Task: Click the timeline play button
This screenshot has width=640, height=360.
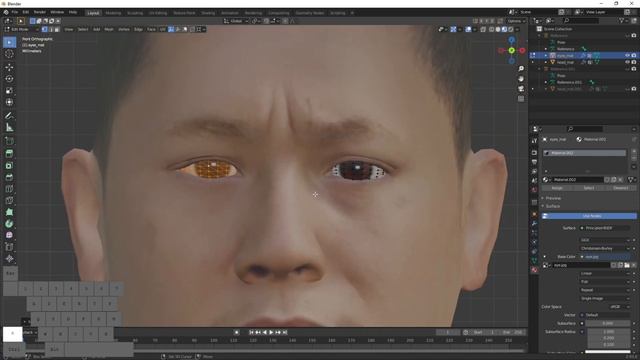Action: click(x=271, y=332)
